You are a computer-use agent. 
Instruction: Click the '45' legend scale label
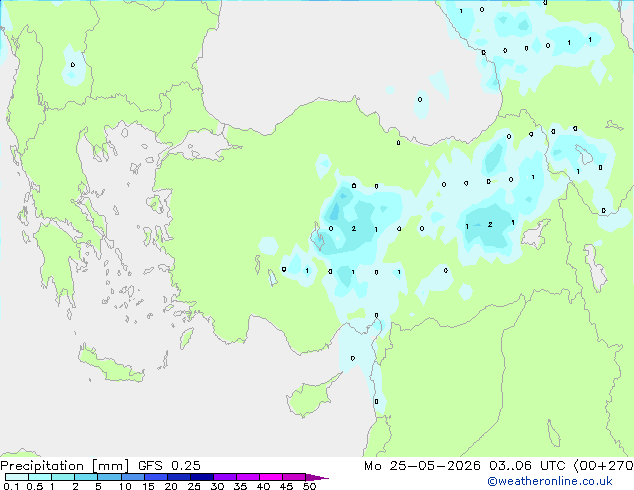tap(286, 486)
